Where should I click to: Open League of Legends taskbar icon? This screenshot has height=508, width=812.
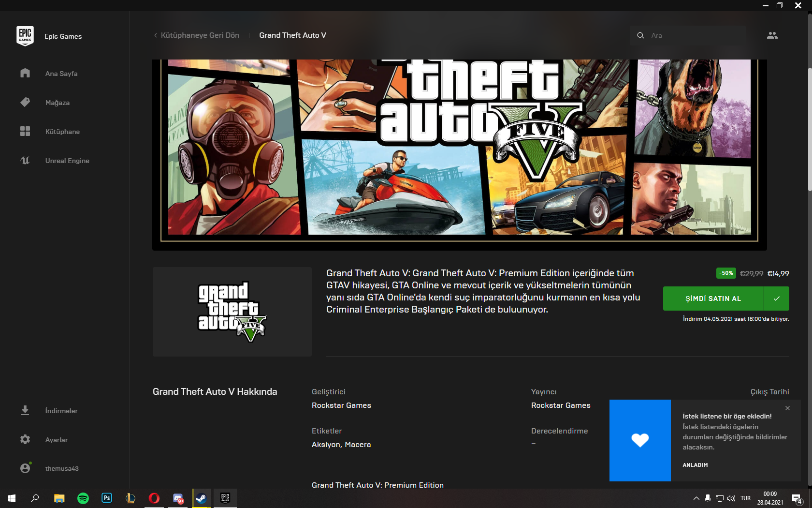(130, 498)
